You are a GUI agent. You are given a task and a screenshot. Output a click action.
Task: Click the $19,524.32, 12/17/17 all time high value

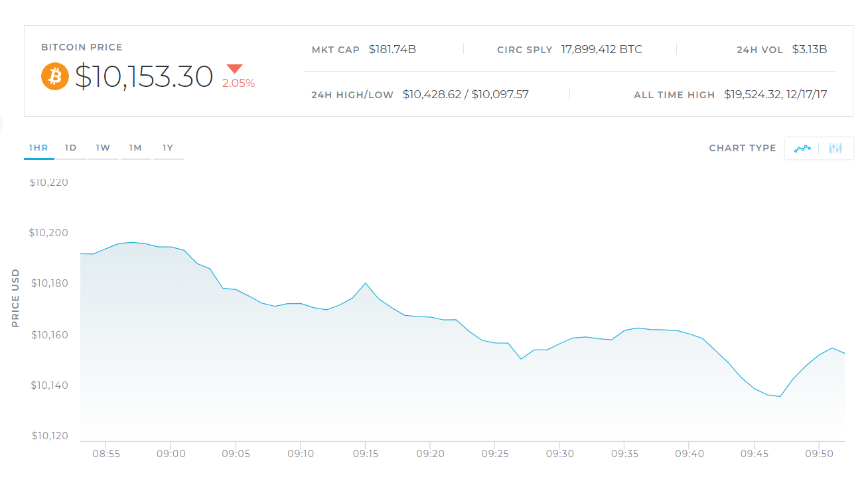pyautogui.click(x=776, y=94)
